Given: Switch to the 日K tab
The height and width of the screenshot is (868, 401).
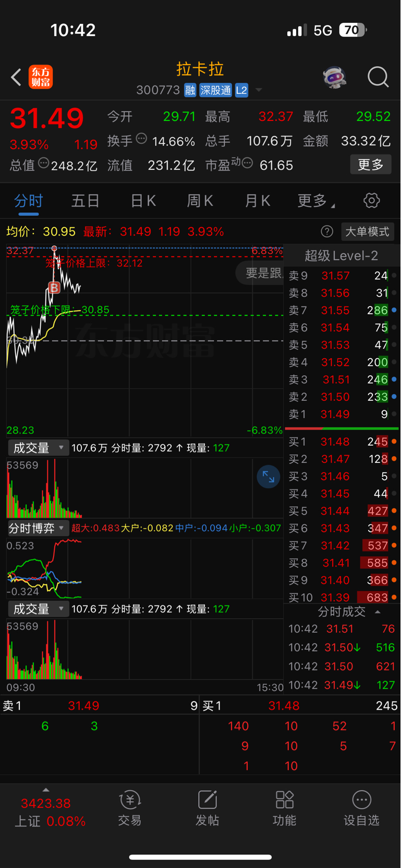Looking at the screenshot, I should 143,201.
